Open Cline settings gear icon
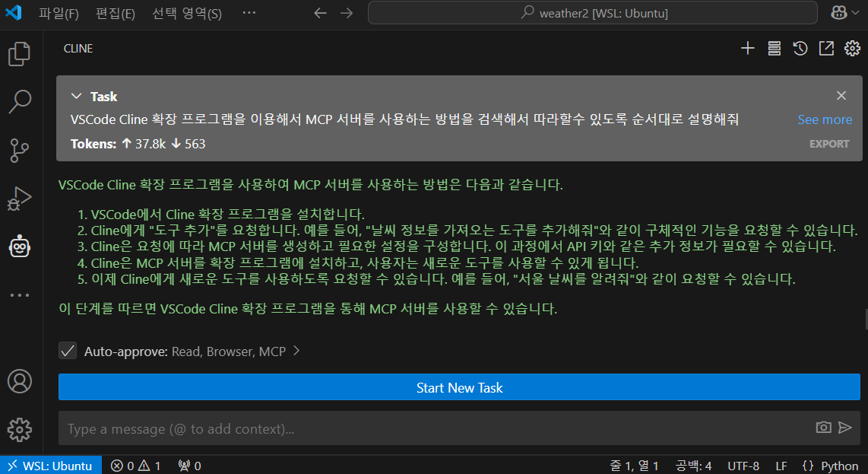The height and width of the screenshot is (474, 868). [852, 48]
